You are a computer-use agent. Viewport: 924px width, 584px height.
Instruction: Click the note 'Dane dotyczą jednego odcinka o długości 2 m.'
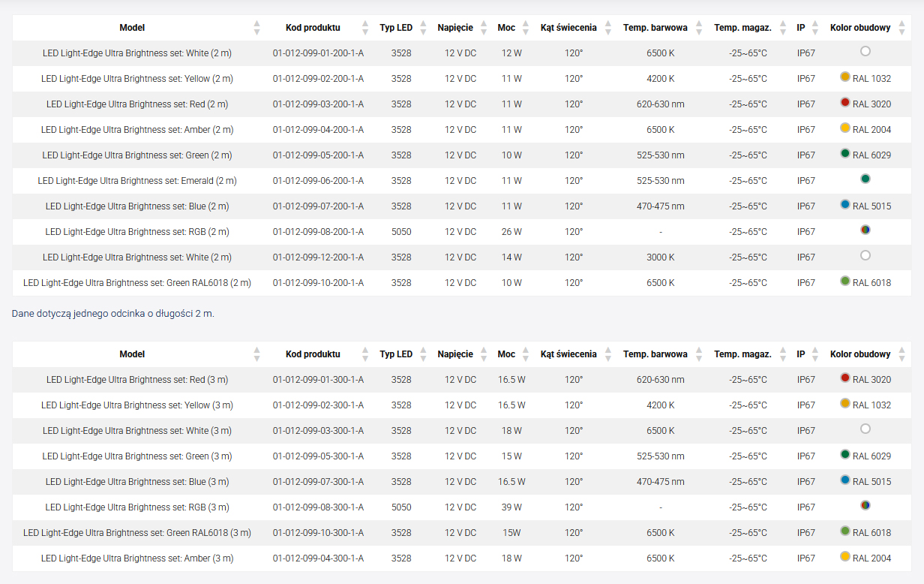point(113,314)
